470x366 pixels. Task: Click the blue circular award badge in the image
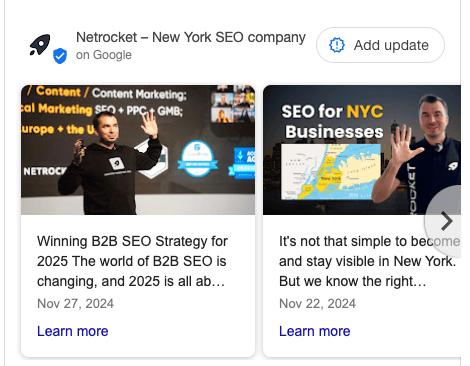pyautogui.click(x=197, y=159)
